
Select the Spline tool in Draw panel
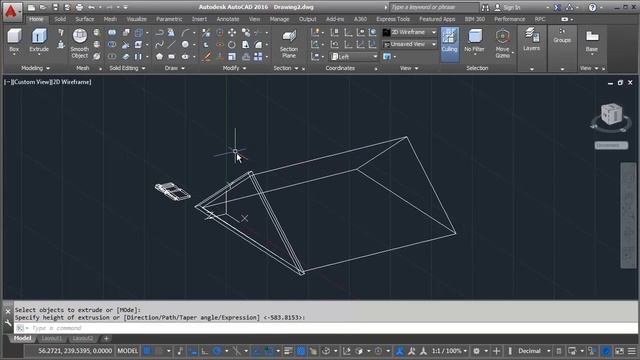point(159,44)
